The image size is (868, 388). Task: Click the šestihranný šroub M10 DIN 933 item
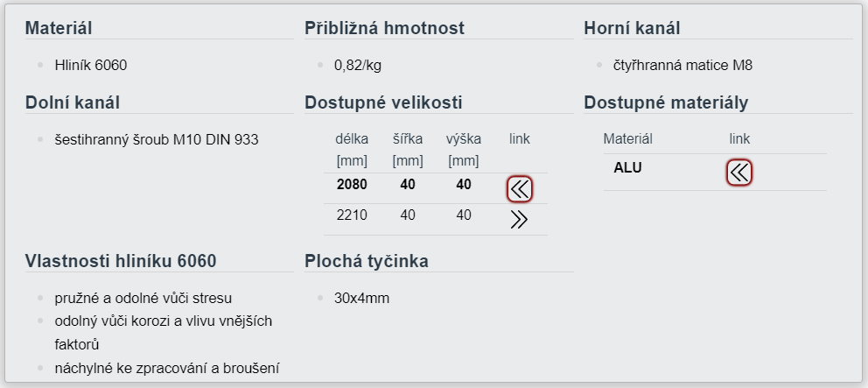(157, 139)
